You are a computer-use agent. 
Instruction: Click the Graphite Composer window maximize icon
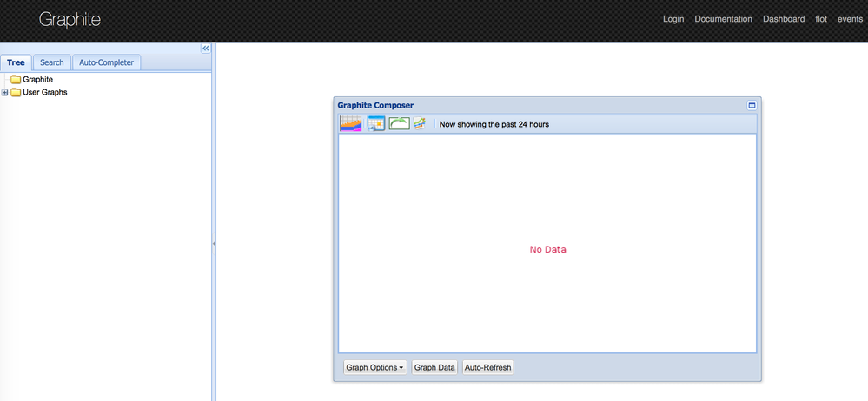[x=752, y=105]
